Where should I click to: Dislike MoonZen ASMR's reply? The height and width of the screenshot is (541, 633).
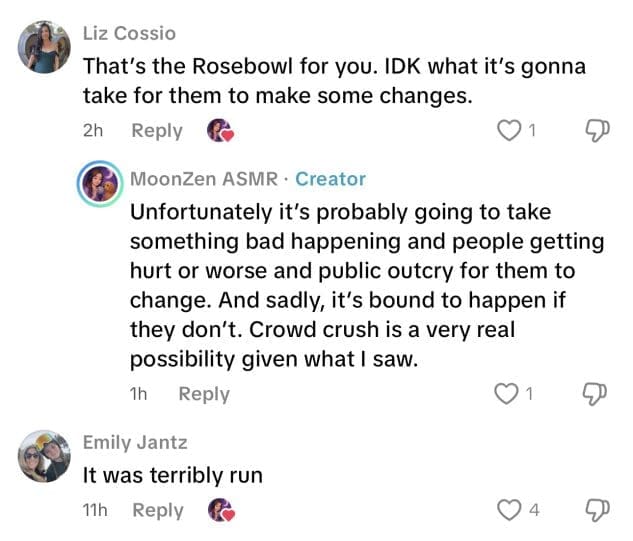point(595,394)
